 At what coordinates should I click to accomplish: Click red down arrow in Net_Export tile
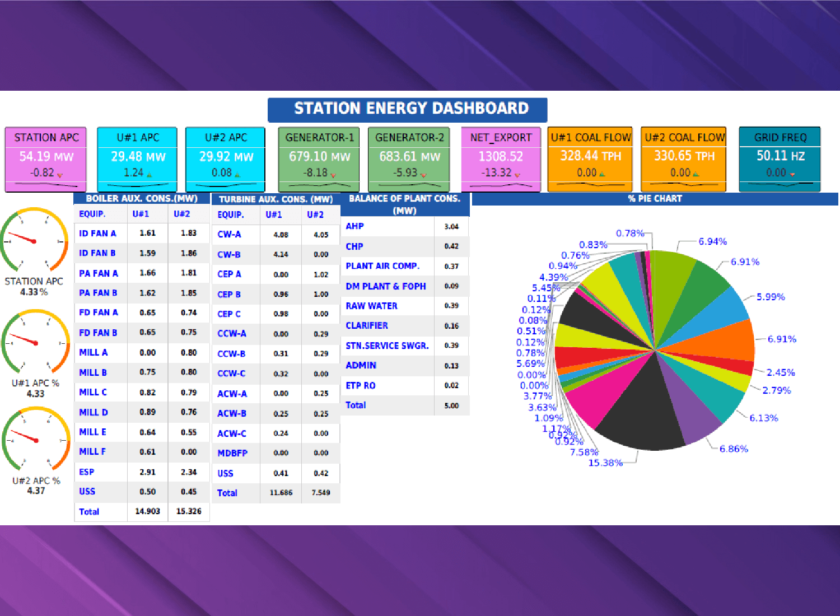click(517, 175)
